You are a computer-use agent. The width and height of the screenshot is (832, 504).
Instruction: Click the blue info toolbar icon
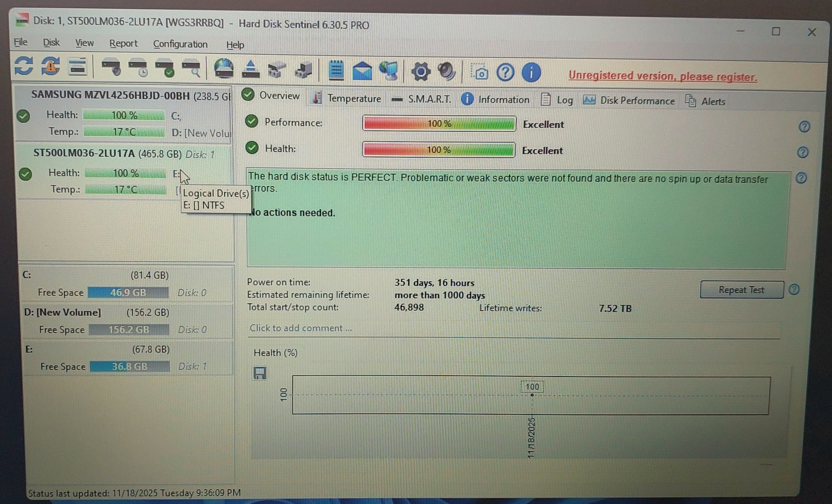click(x=531, y=72)
